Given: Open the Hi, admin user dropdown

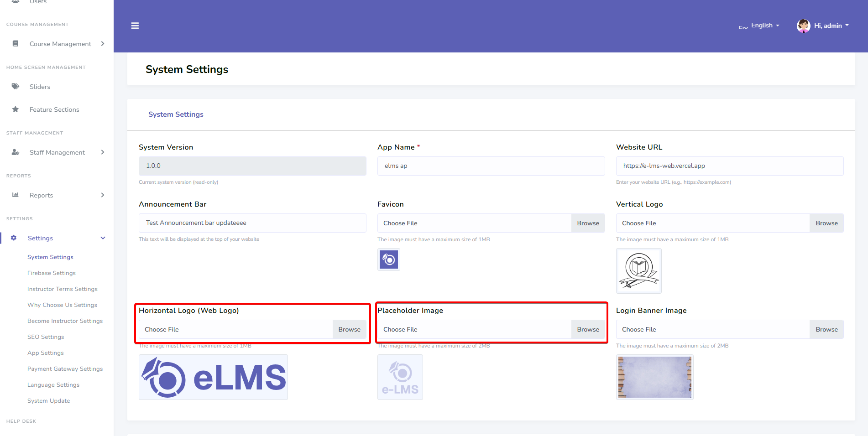Looking at the screenshot, I should click(831, 26).
